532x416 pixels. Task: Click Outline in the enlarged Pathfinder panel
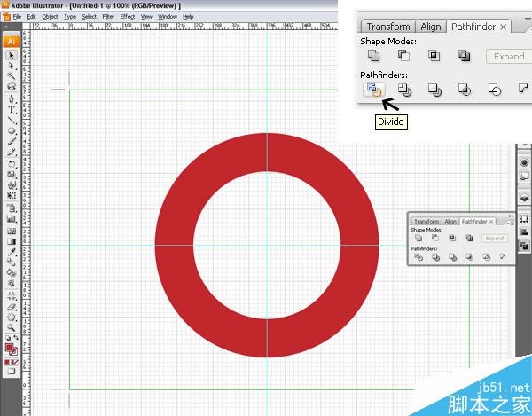495,90
